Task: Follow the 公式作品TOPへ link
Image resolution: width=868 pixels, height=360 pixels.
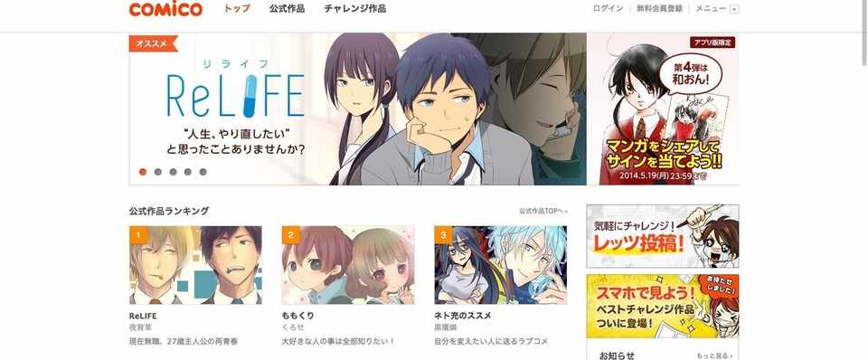Action: pos(543,211)
